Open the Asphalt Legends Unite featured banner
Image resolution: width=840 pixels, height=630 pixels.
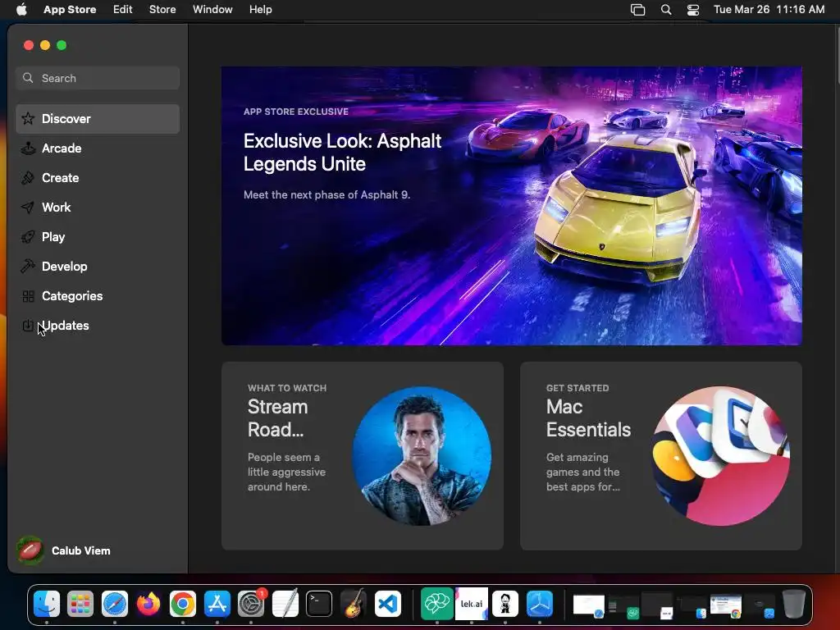coord(512,206)
